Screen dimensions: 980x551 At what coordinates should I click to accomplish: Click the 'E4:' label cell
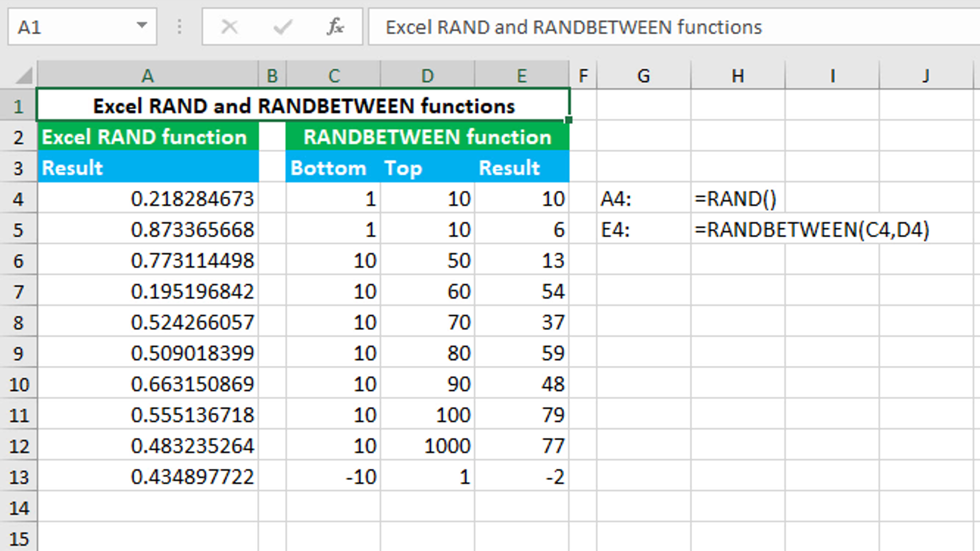click(x=644, y=230)
